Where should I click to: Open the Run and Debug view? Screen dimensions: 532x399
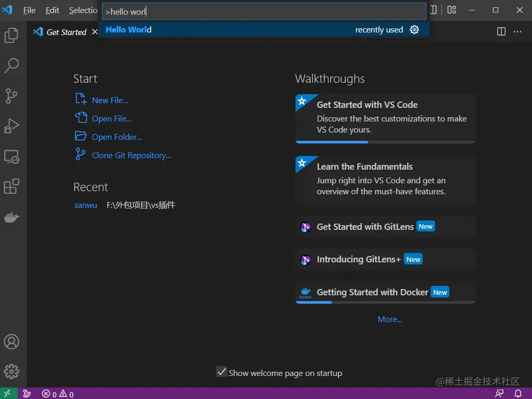click(12, 126)
